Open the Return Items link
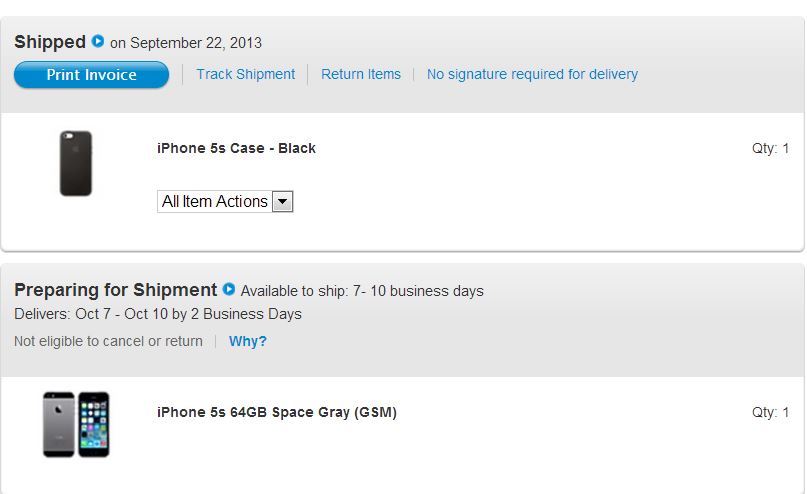807x494 pixels. (x=361, y=74)
